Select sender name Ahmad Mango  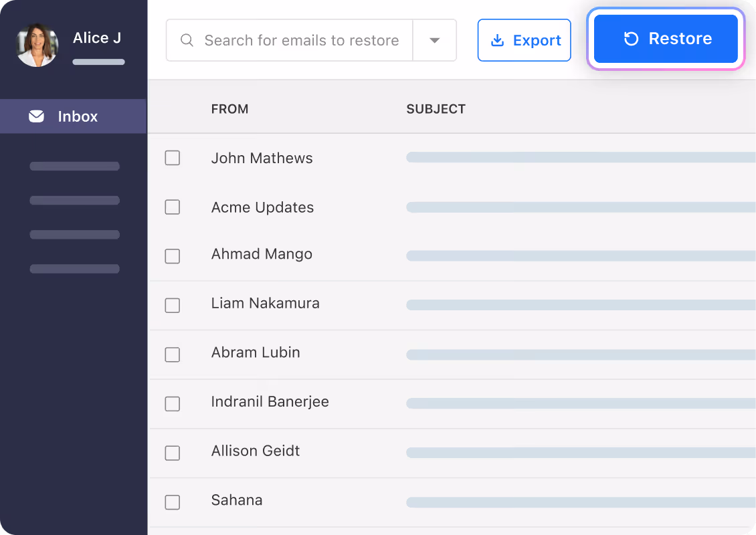[262, 254]
